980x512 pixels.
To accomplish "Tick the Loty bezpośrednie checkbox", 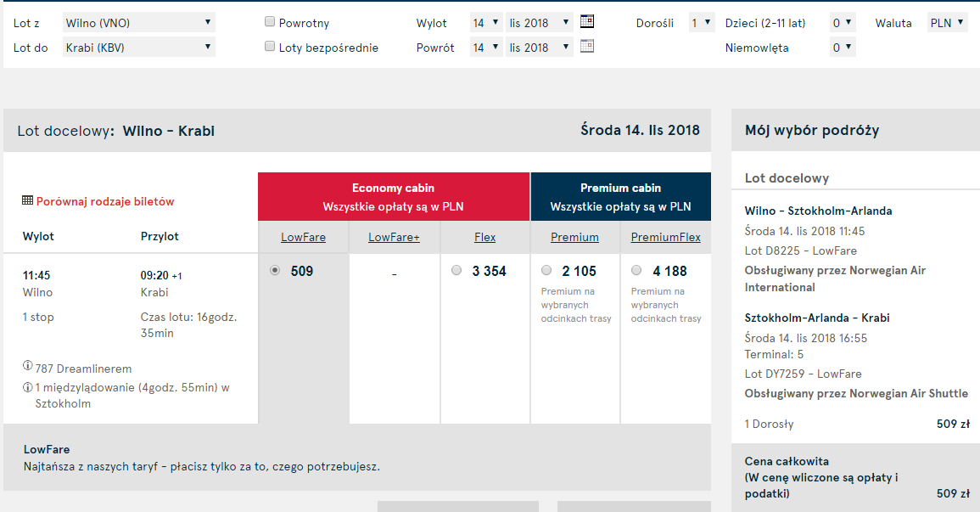I will [x=270, y=46].
